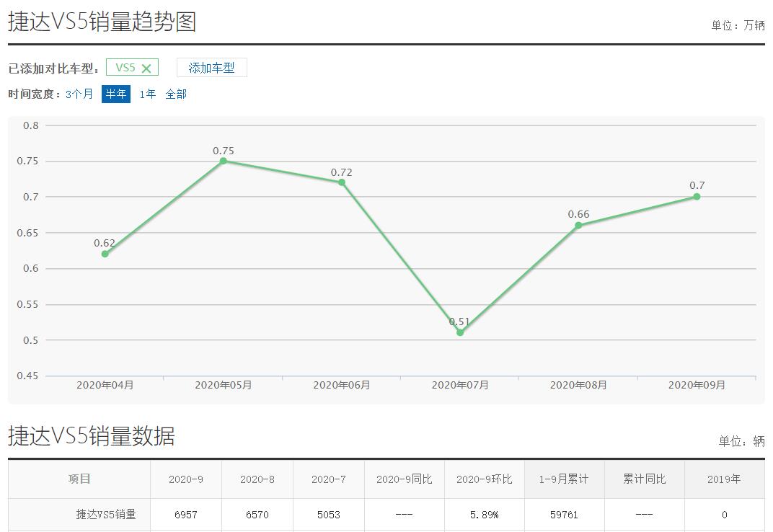The height and width of the screenshot is (532, 773).
Task: Click the 2020年04月 axis label
Action: click(x=105, y=385)
